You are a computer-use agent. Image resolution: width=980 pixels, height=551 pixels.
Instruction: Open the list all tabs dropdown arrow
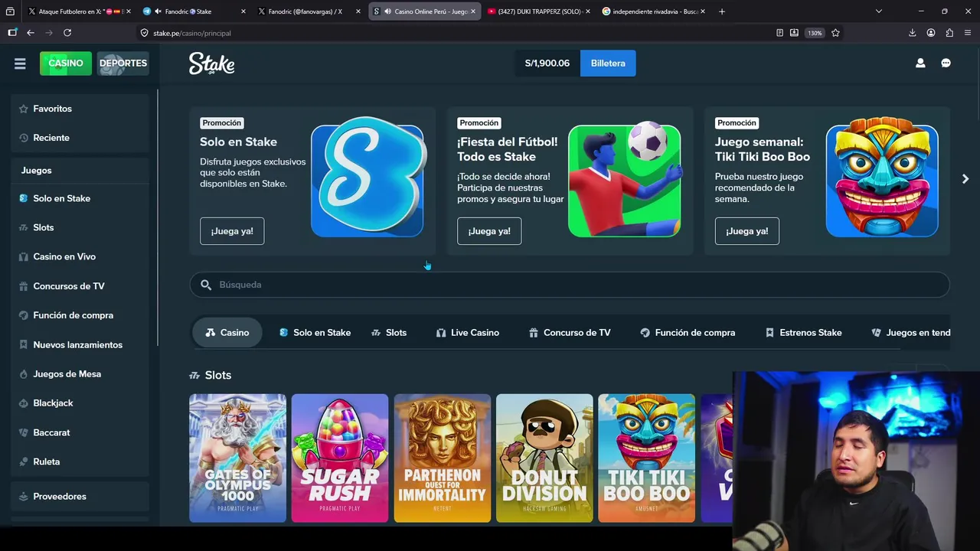coord(878,11)
